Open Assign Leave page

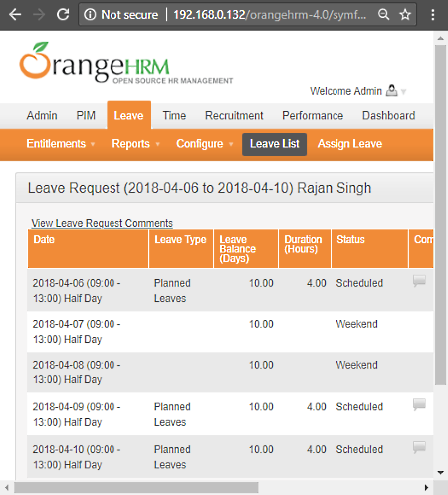click(x=349, y=144)
